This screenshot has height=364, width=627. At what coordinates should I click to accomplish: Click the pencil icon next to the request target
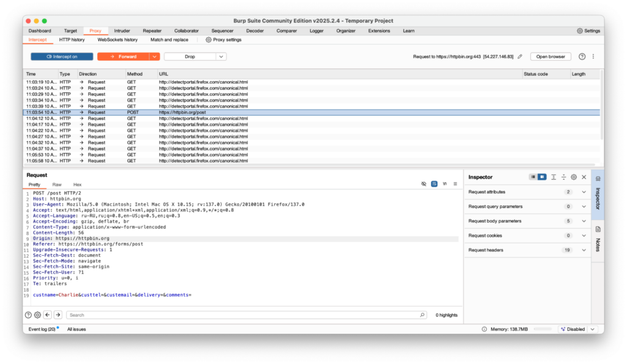[x=520, y=56]
